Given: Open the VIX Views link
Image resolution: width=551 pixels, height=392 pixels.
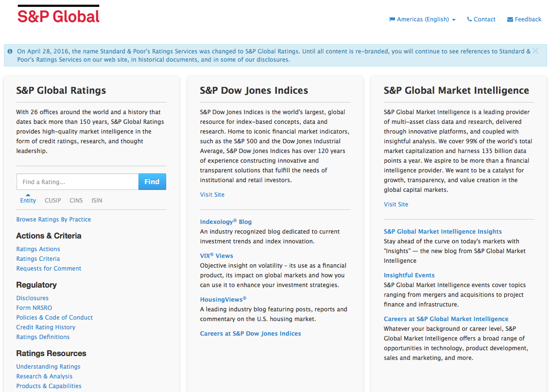Looking at the screenshot, I should (217, 256).
